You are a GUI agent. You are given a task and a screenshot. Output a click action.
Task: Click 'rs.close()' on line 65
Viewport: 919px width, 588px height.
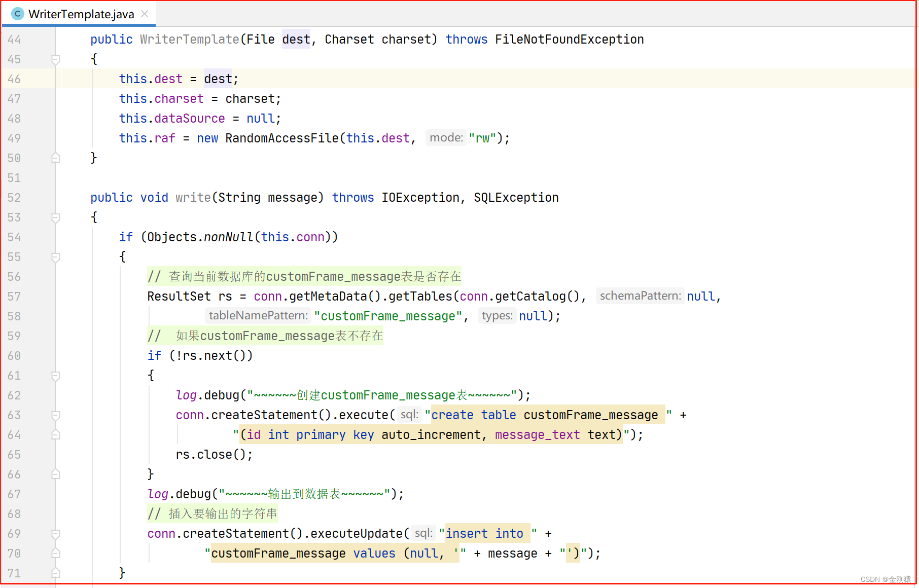[211, 455]
